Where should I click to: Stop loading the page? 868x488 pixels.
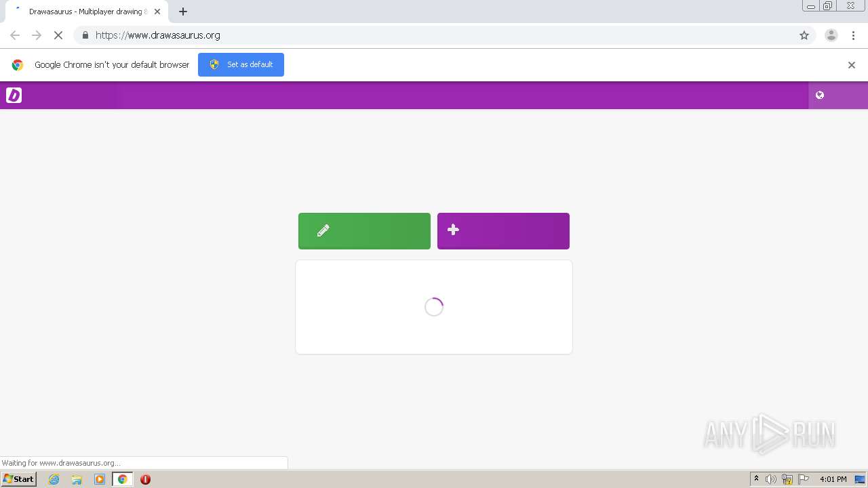click(x=58, y=35)
